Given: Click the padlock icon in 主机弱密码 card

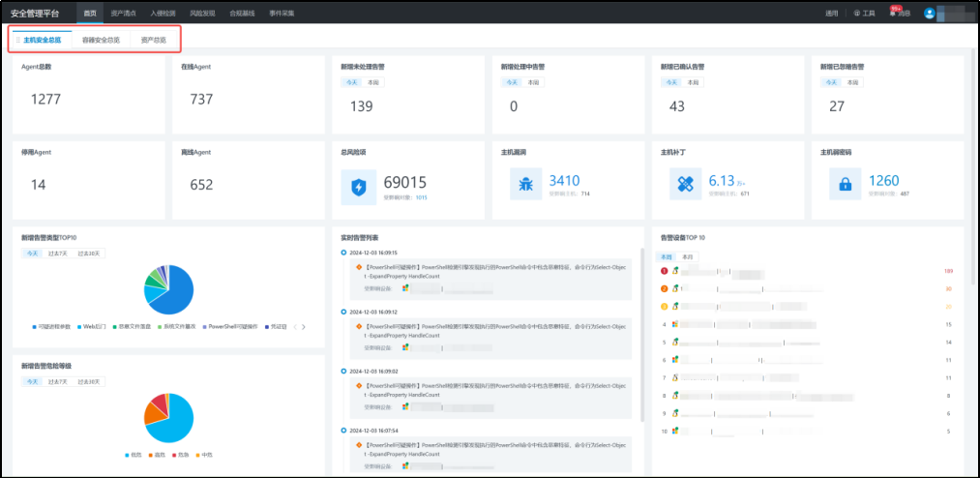Looking at the screenshot, I should coord(846,186).
